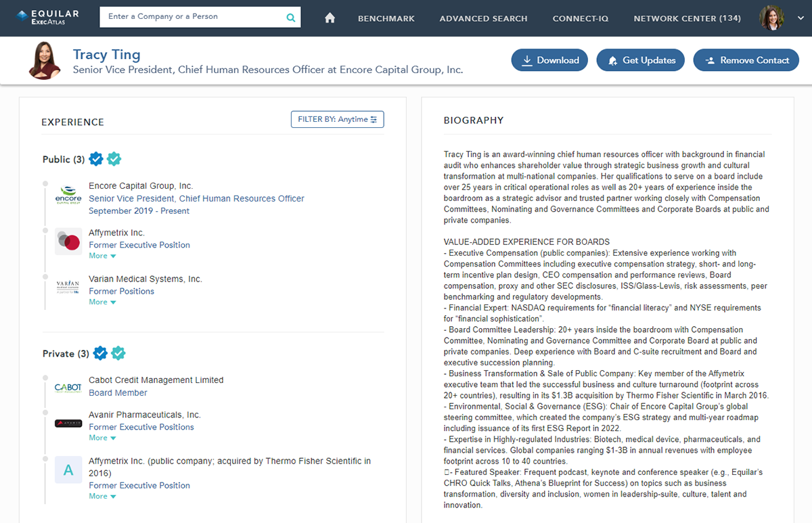Expand More under Avanir Pharmaceuticals

[x=102, y=438]
